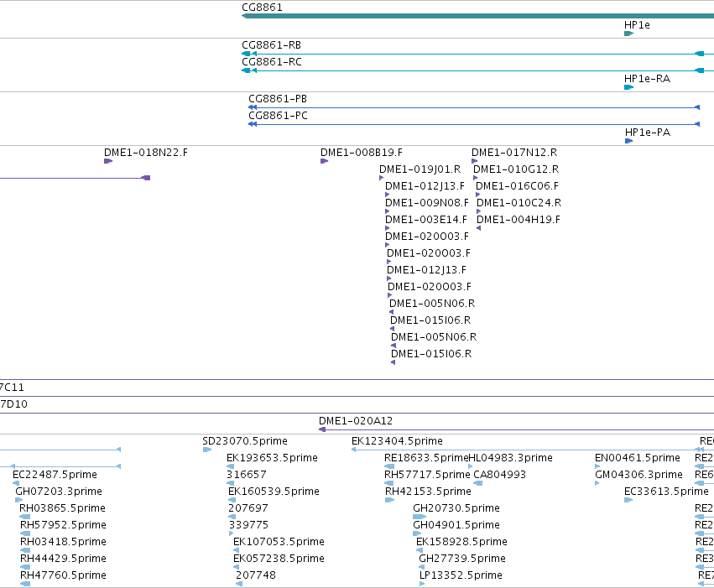Viewport: 714px width, 588px height.
Task: Open EST GM04306.3prime
Action: 597,483
